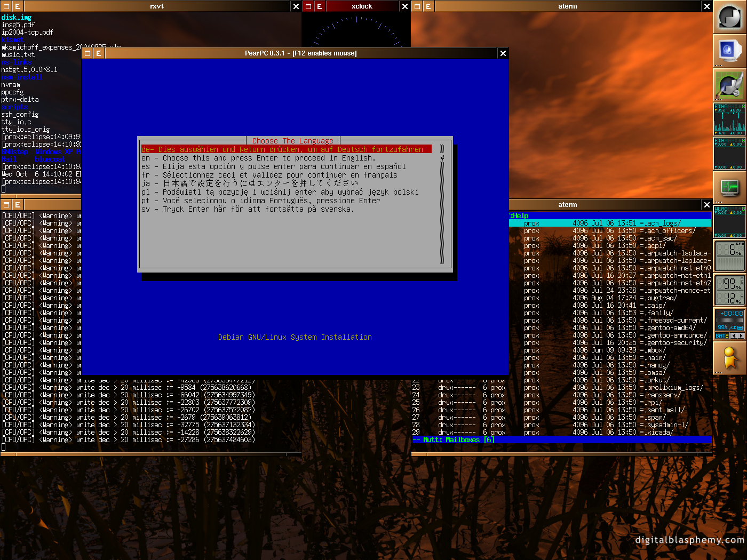Viewport: 747px width, 560px height.
Task: Click the E button in PearPC title bar
Action: point(99,53)
